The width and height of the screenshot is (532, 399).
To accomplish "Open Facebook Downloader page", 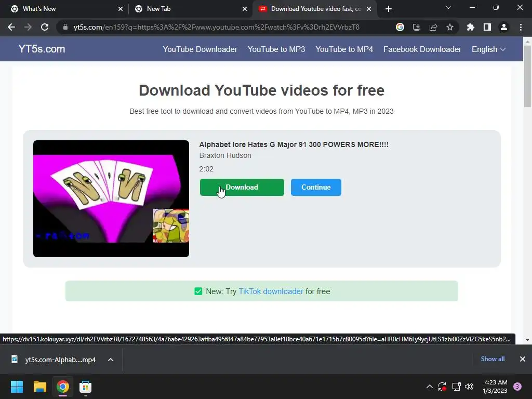I will (x=422, y=49).
